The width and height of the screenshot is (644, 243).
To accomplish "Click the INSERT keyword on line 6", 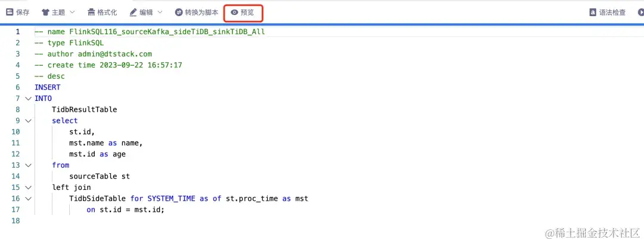I will point(48,87).
